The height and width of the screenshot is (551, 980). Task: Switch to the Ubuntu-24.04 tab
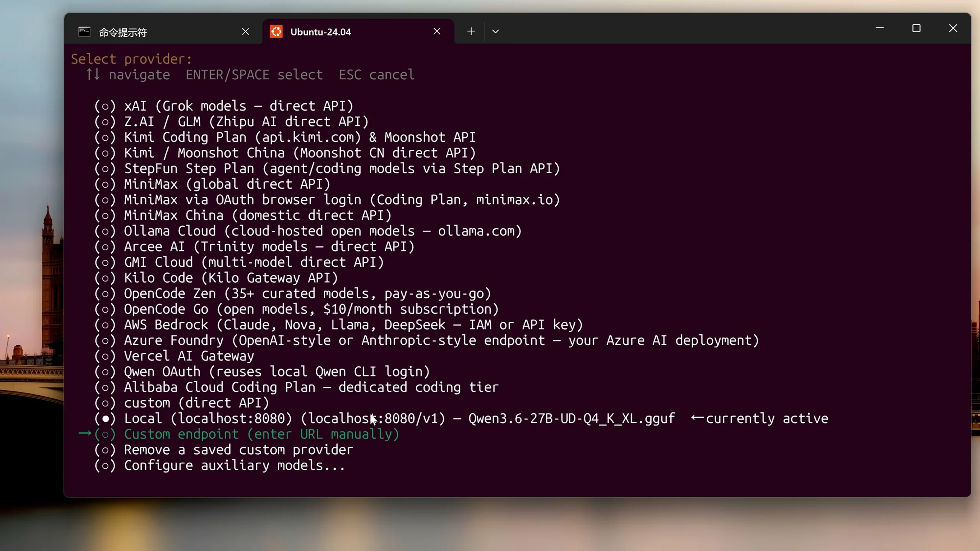(x=358, y=32)
